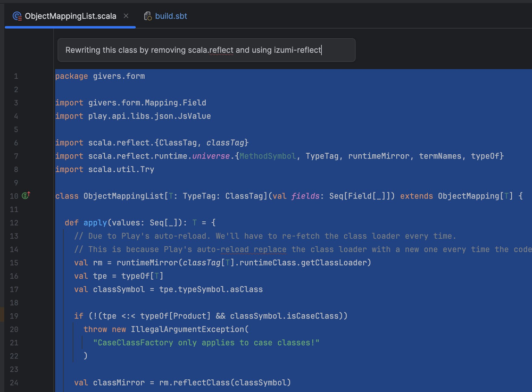Screen dimensions: 532x392
Task: Click the Scala class icon in the ObjectMappingList.scala tab
Action: (x=16, y=16)
